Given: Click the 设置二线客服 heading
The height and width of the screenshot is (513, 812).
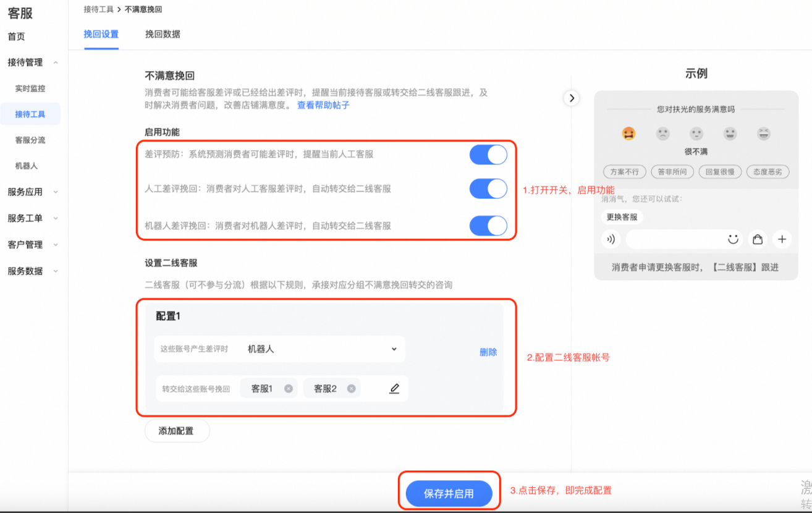Looking at the screenshot, I should tap(171, 263).
